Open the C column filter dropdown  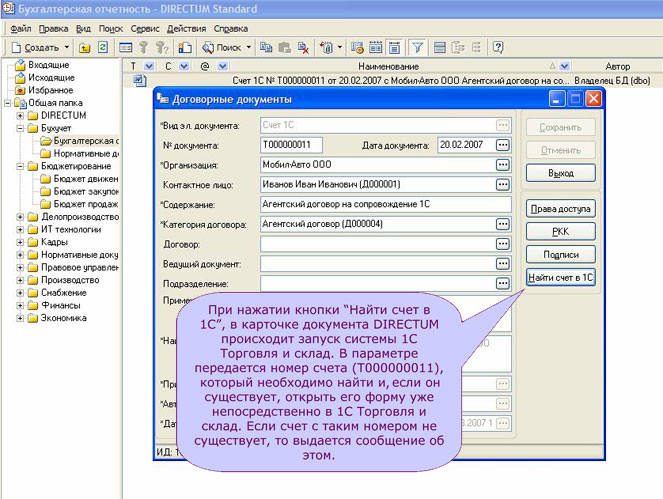pos(184,66)
